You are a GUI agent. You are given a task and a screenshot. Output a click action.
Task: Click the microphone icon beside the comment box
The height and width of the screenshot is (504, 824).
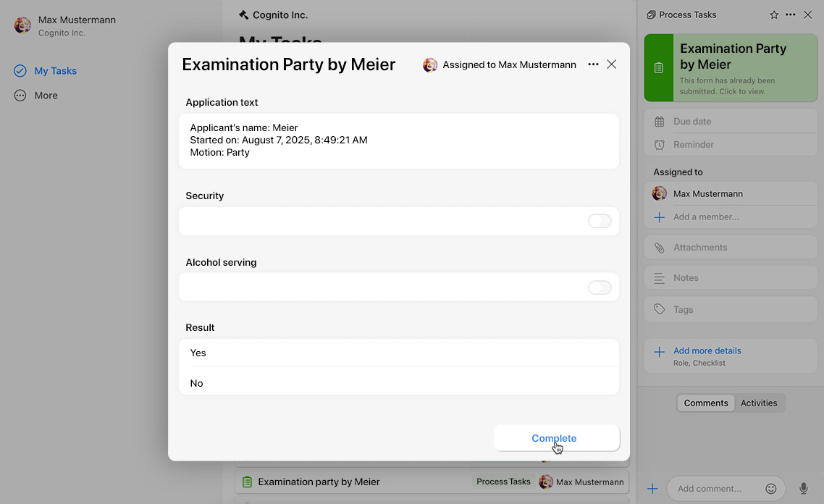(x=803, y=489)
